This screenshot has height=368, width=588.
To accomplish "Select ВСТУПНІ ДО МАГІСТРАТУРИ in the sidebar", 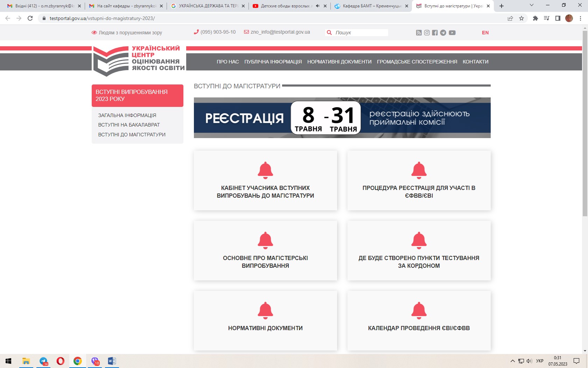I will [132, 135].
